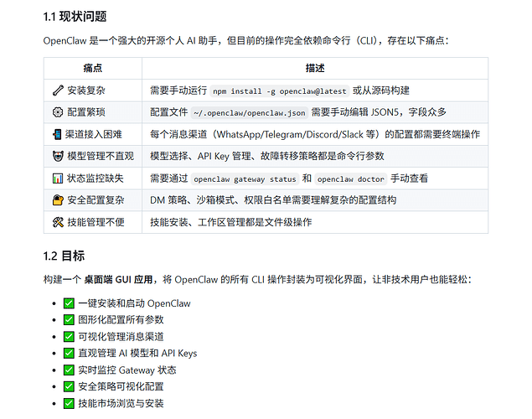Click the phone icon beside 渠道接入困难
Viewport: 532px width, 419px height.
57,134
